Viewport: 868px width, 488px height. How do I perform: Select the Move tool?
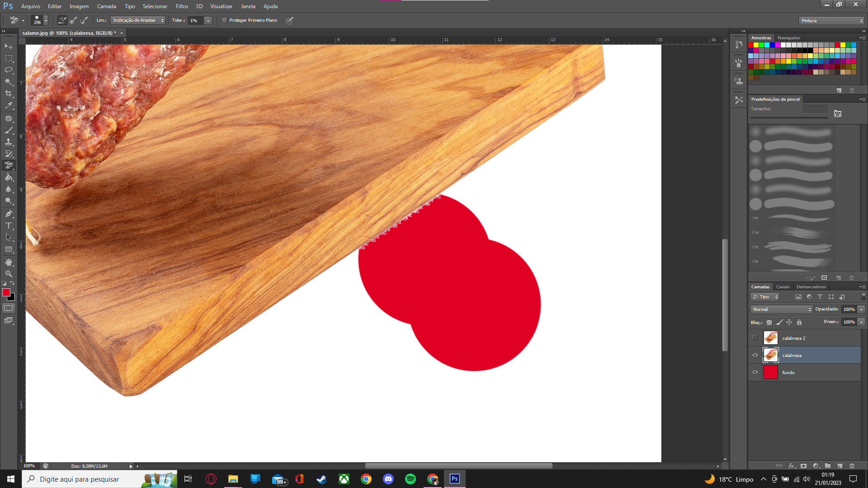[9, 46]
